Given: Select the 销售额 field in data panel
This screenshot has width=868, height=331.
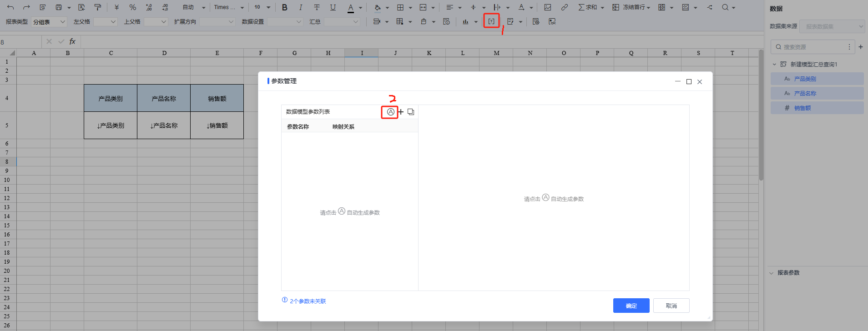Looking at the screenshot, I should pyautogui.click(x=817, y=108).
